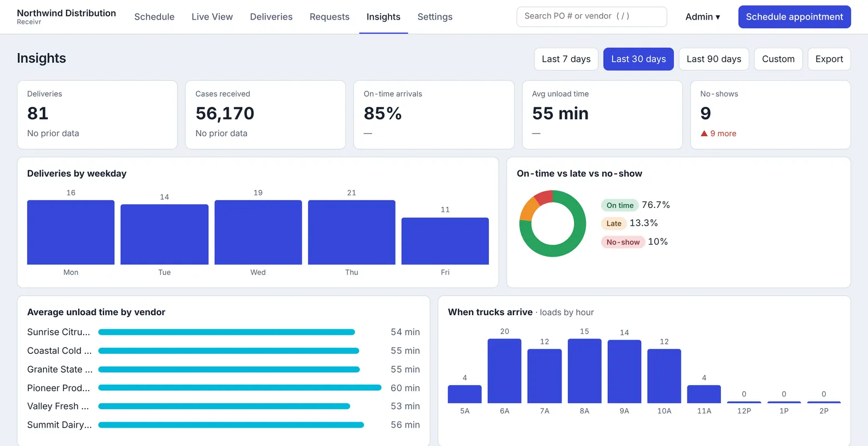Viewport: 868px width, 446px height.
Task: Click the Coastal Cold vendor name
Action: (x=59, y=351)
